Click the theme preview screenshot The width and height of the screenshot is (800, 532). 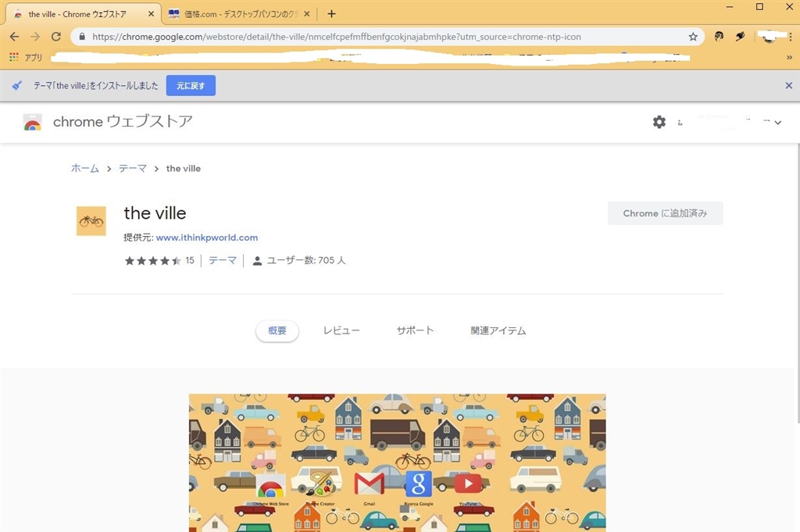pyautogui.click(x=398, y=462)
